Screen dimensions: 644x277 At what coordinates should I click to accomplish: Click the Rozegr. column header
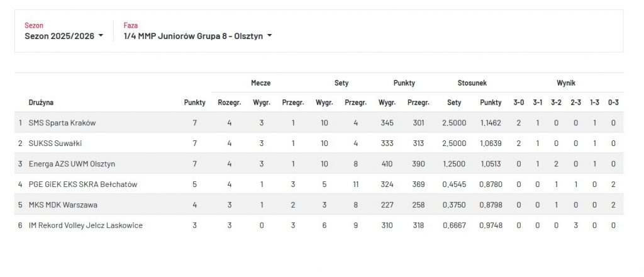tap(229, 103)
